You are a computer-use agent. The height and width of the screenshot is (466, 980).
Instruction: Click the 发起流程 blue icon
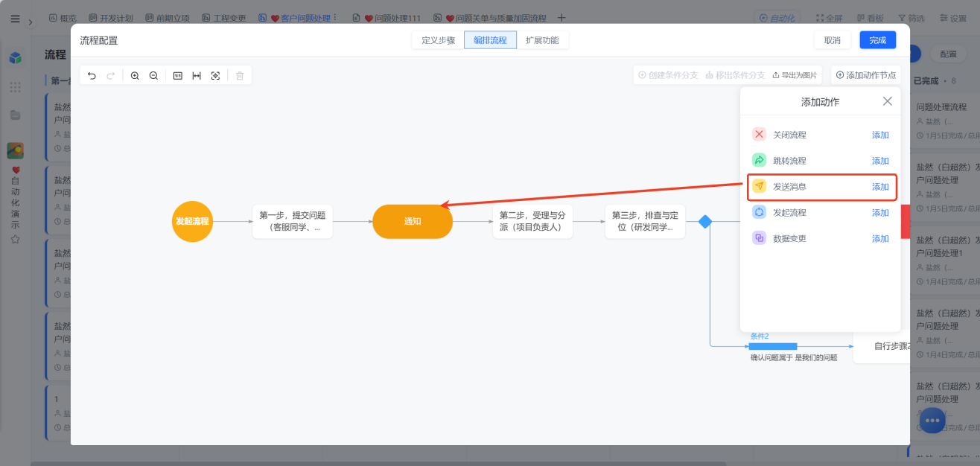[759, 212]
